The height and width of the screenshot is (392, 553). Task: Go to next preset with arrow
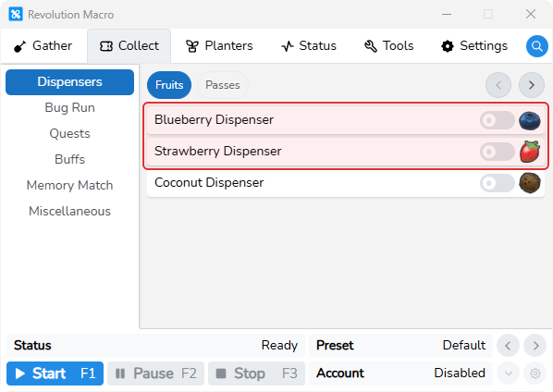click(x=535, y=346)
